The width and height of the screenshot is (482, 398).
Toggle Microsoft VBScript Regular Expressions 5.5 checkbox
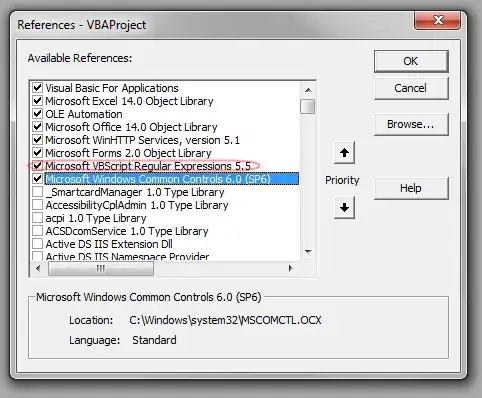click(37, 166)
